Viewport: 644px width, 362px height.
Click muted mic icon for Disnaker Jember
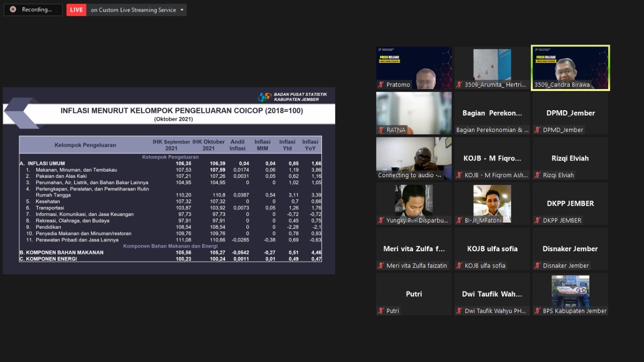point(538,266)
